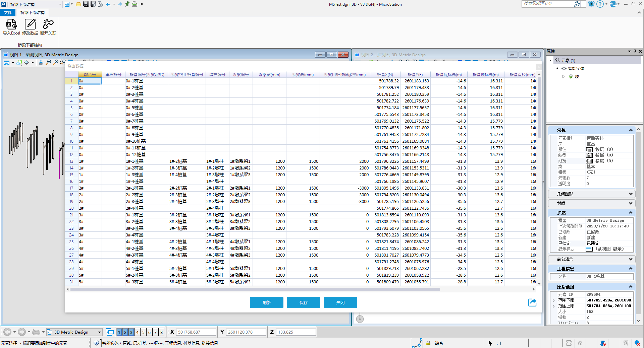Zoom in on View 1
The height and width of the screenshot is (348, 644).
click(x=48, y=63)
